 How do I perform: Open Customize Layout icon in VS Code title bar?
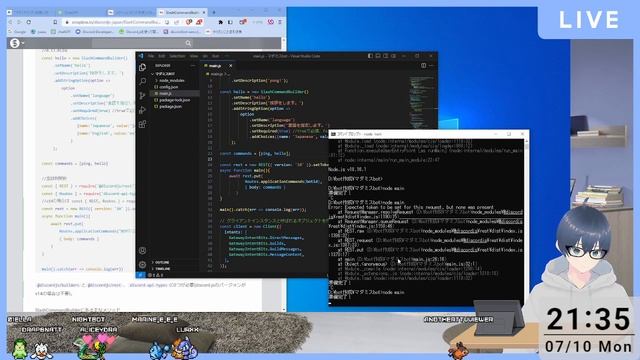[x=393, y=56]
